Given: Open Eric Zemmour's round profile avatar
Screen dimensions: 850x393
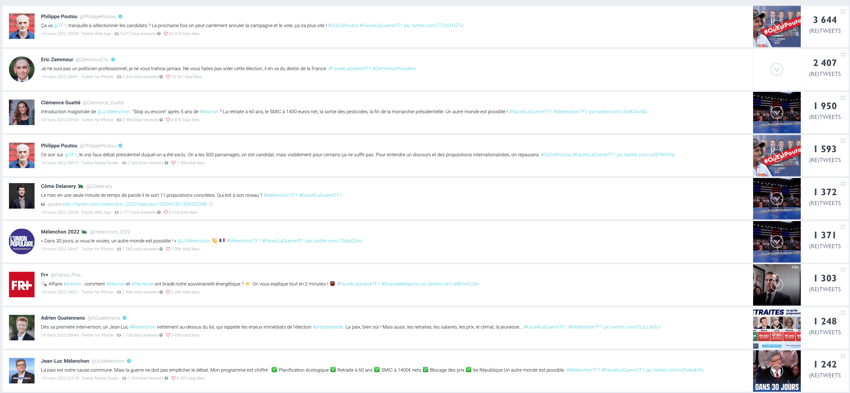Looking at the screenshot, I should (22, 69).
